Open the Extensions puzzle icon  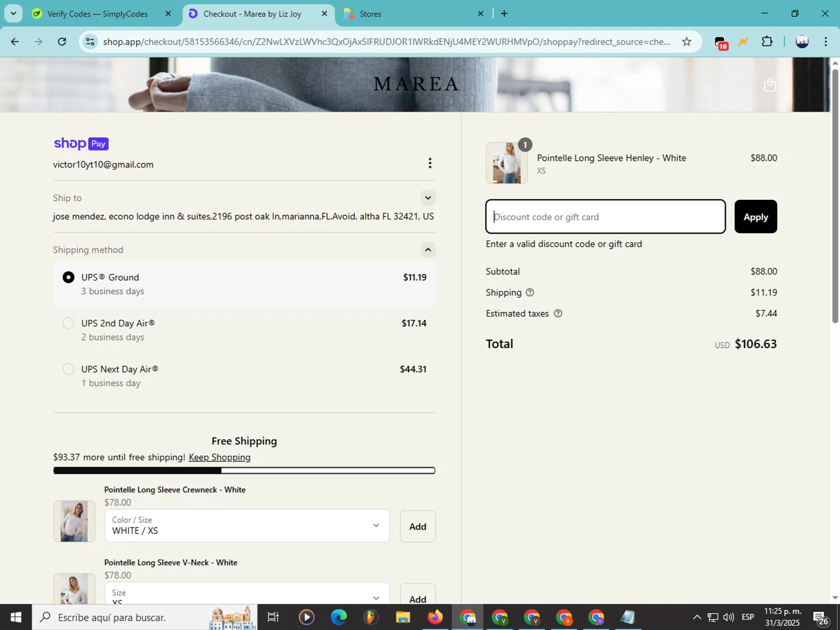(767, 41)
